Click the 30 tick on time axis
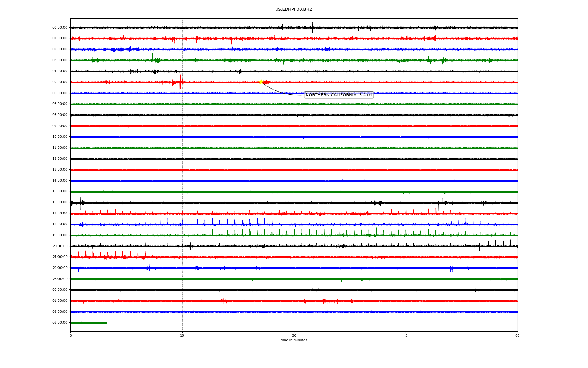 294,335
